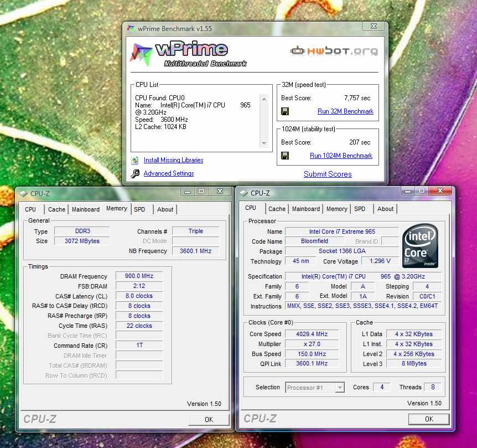Click the 32M Best Score 7,757 sec
Viewport: 477px width, 448px height.
click(x=357, y=98)
